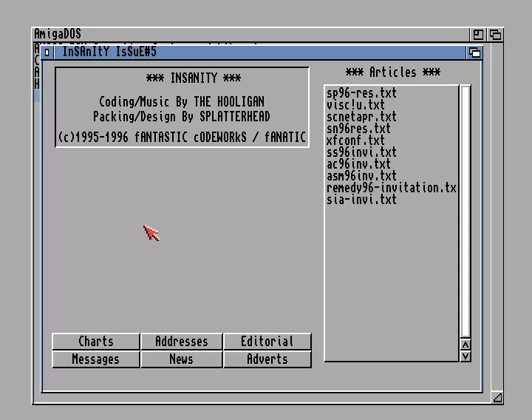Select article sp96-res.txt

pos(361,93)
